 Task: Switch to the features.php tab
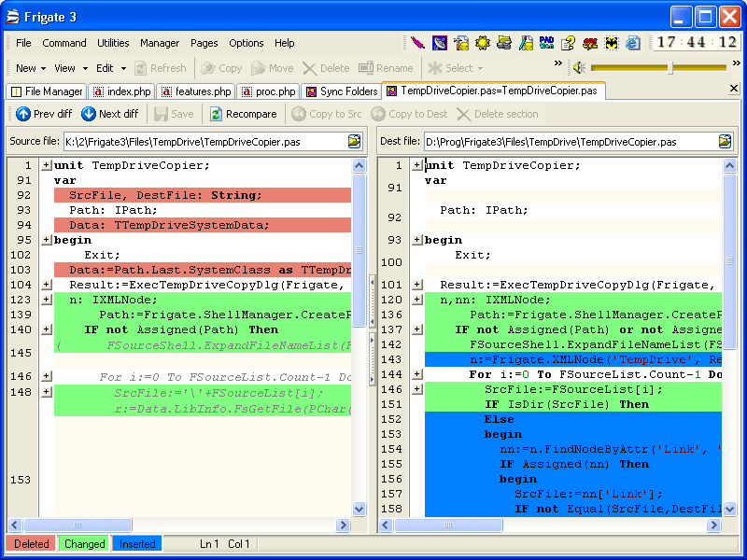[x=196, y=91]
